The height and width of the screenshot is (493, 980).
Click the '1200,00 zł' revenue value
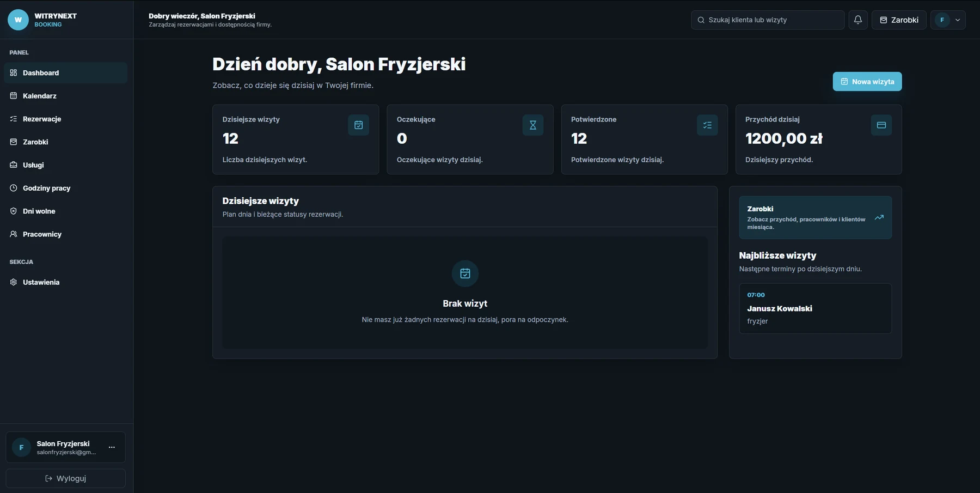[784, 139]
